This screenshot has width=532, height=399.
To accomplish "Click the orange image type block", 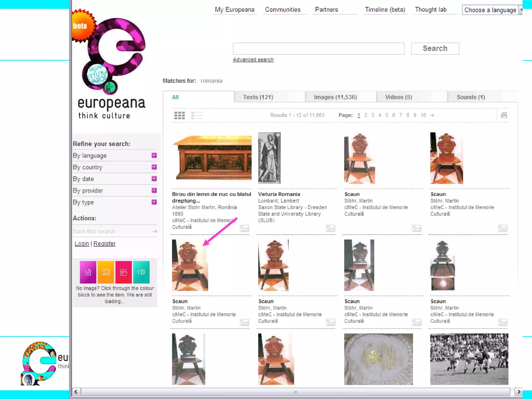I will (x=106, y=272).
